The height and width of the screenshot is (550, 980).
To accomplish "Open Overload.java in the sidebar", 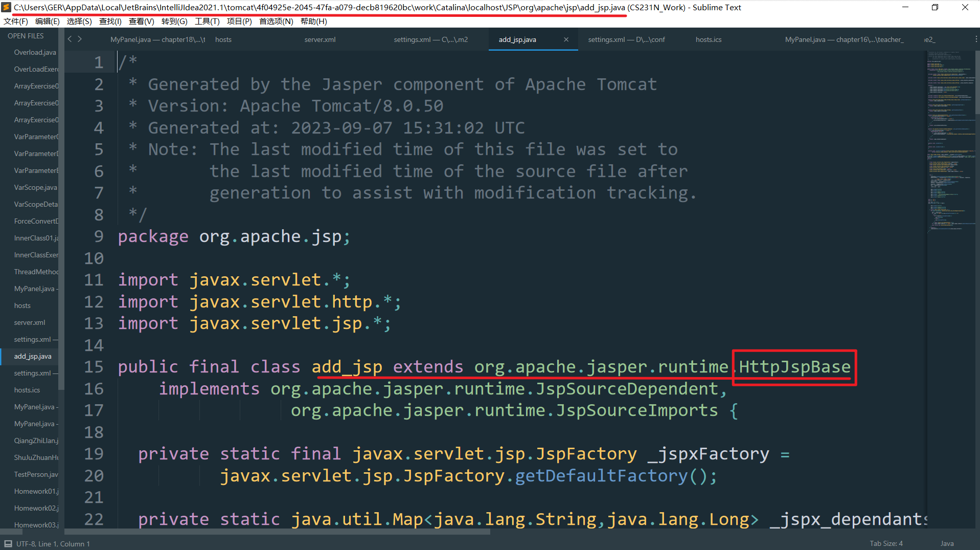I will tap(35, 52).
